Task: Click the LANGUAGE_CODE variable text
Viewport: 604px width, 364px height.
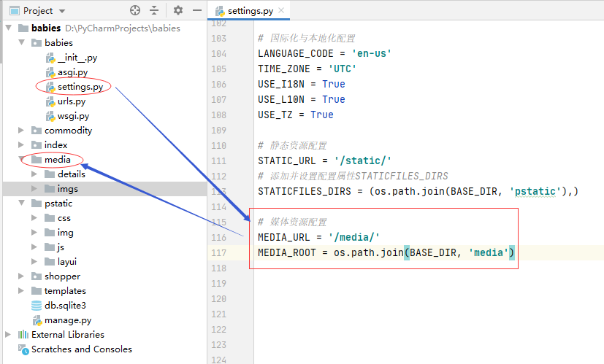Action: point(296,53)
